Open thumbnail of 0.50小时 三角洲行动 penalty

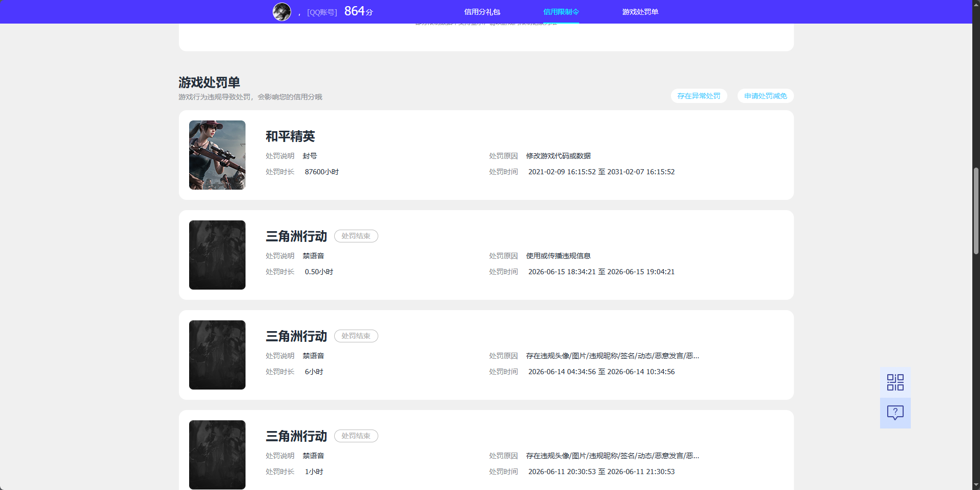pyautogui.click(x=217, y=255)
